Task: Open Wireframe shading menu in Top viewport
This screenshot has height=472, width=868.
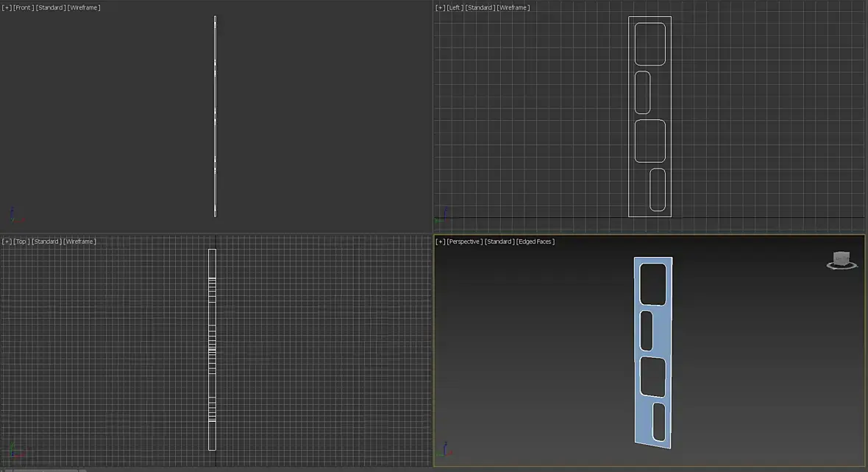Action: (x=79, y=242)
